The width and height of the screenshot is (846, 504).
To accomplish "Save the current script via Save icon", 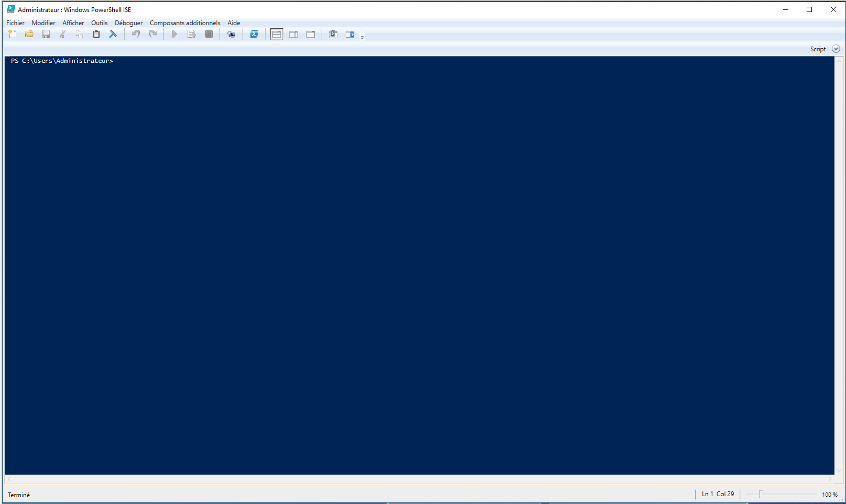I will [46, 34].
